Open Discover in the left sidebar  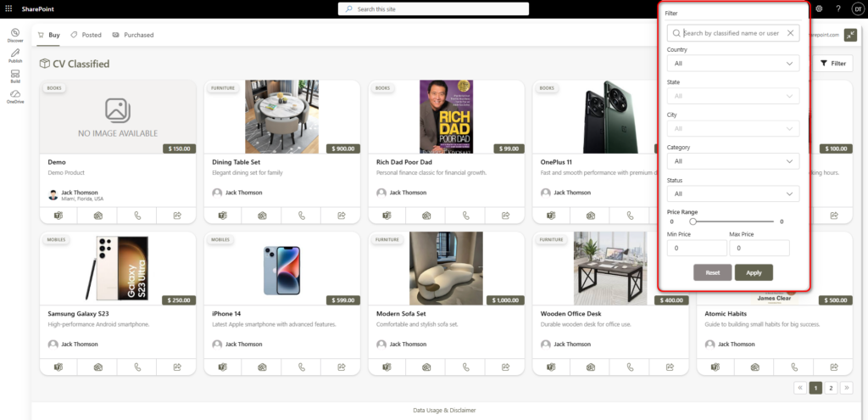15,36
